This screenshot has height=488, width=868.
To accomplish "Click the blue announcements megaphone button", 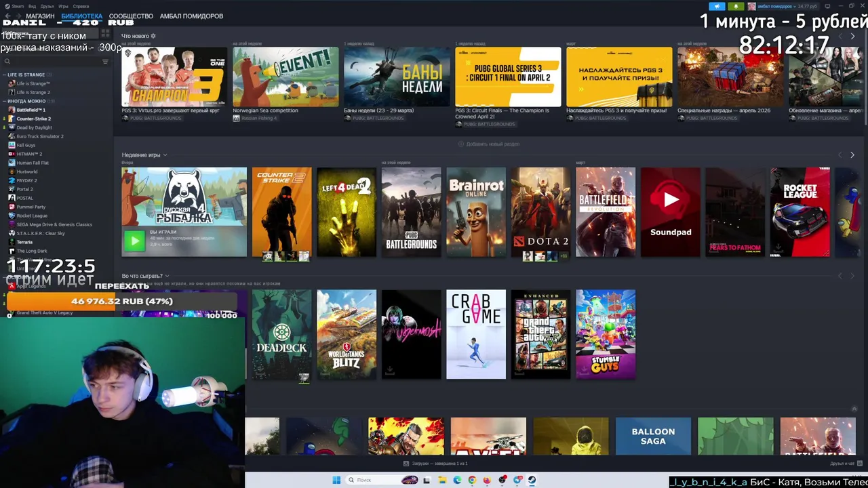I will [717, 6].
